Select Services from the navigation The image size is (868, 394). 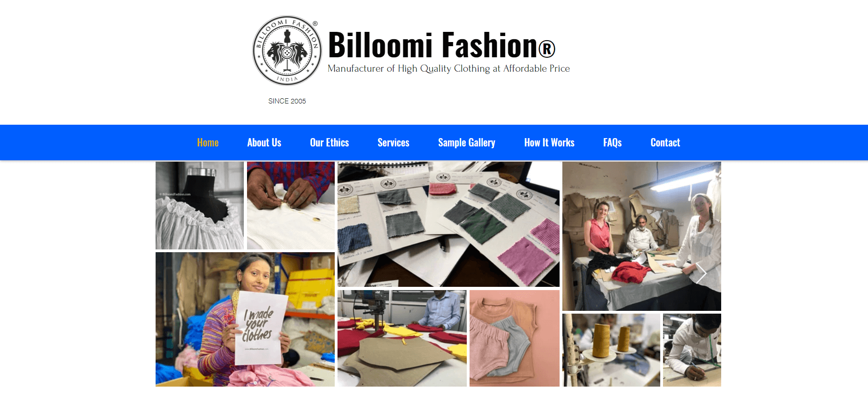[x=393, y=143]
